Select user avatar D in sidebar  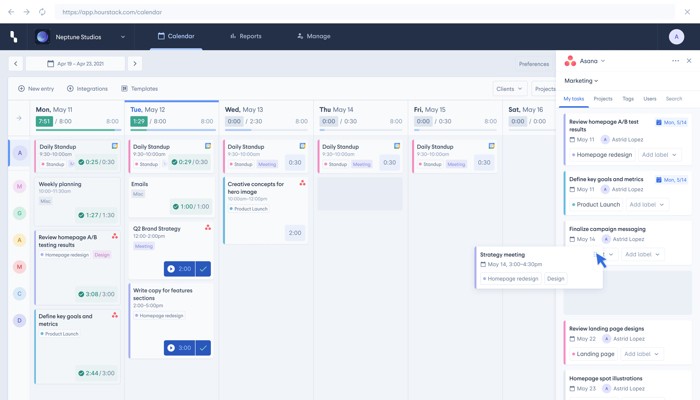(20, 320)
